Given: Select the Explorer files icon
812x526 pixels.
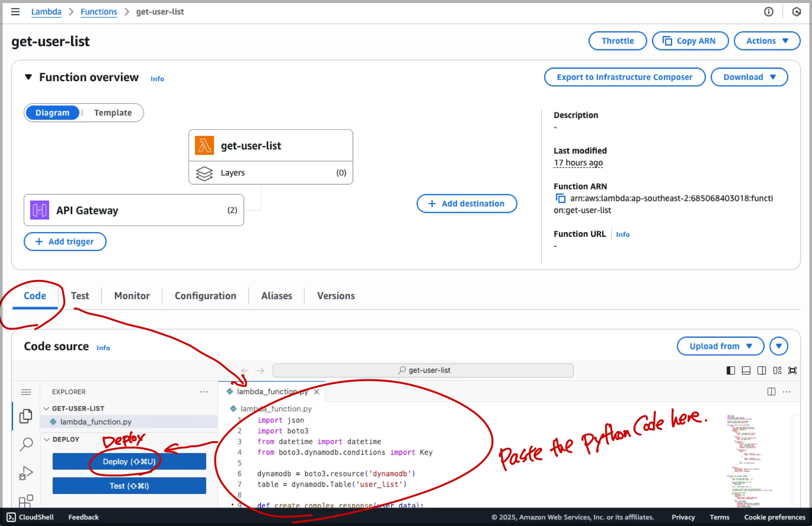Looking at the screenshot, I should tap(26, 416).
